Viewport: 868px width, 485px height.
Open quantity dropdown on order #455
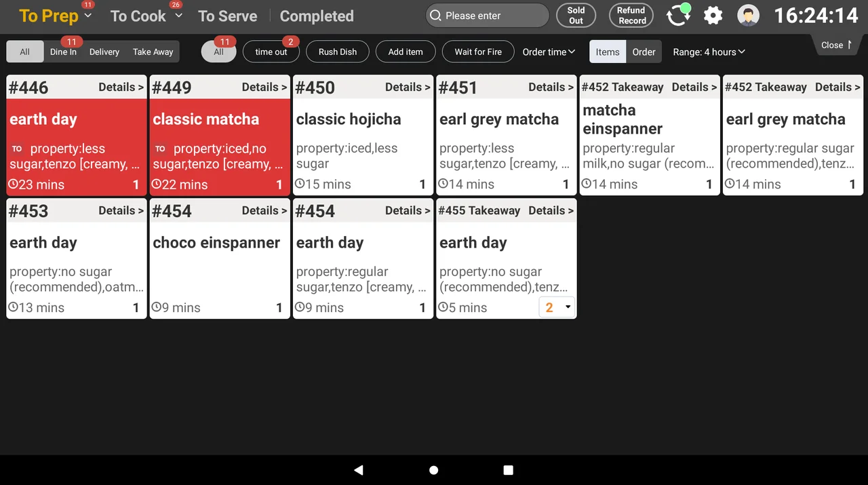(557, 307)
